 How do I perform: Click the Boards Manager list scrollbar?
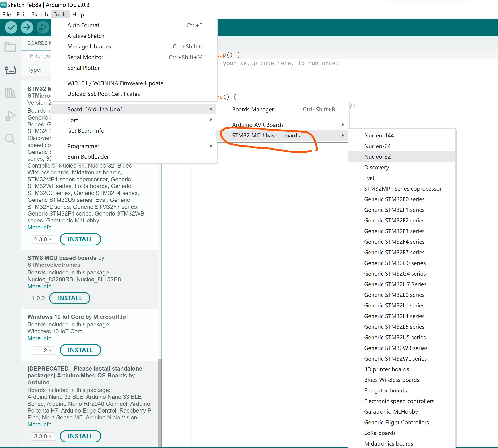[x=160, y=402]
